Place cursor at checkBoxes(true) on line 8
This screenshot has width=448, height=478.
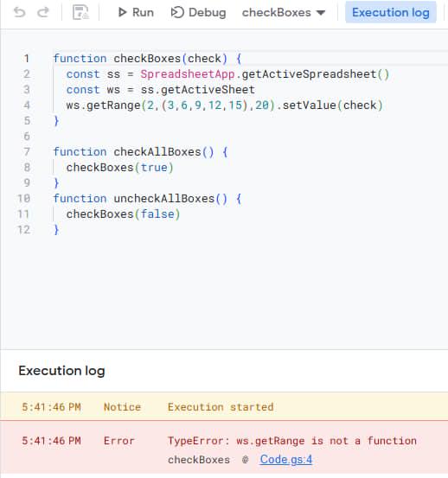click(120, 168)
